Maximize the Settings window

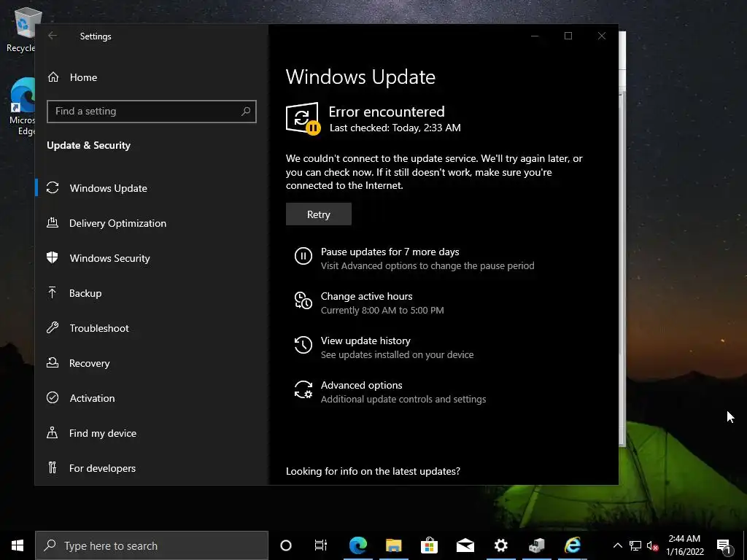[x=568, y=36]
